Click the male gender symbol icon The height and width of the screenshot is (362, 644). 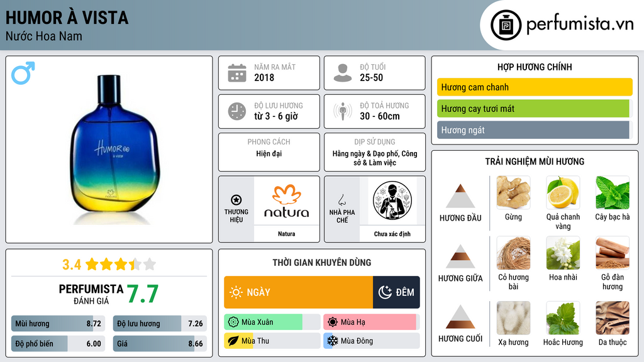click(23, 73)
